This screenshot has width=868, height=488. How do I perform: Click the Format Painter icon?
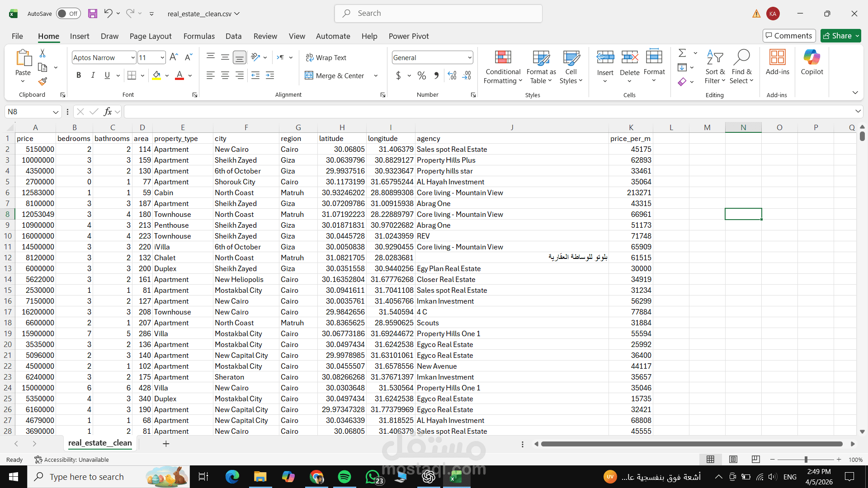42,82
